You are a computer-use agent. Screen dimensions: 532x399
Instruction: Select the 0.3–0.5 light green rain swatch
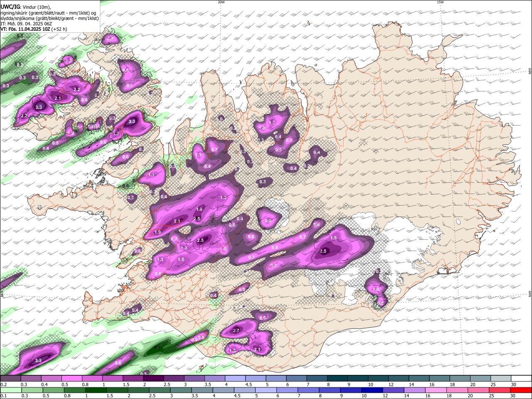click(32, 390)
